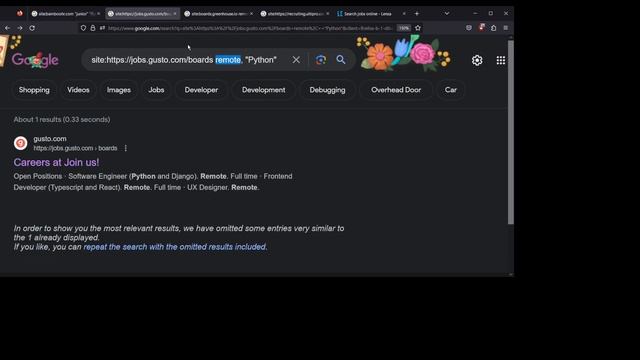The image size is (640, 360).
Task: Click the 150% zoom level badge
Action: point(404,28)
